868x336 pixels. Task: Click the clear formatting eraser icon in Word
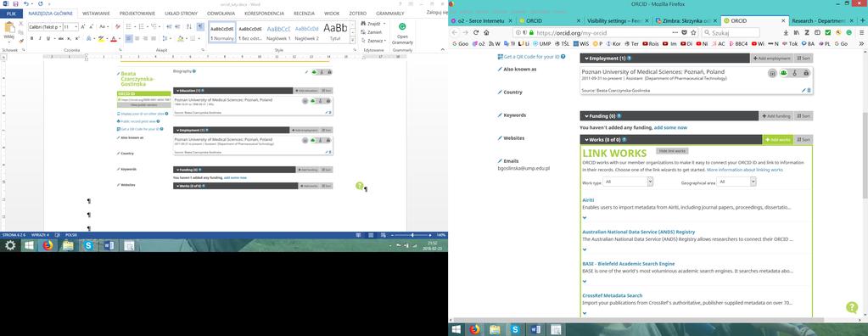click(x=117, y=26)
